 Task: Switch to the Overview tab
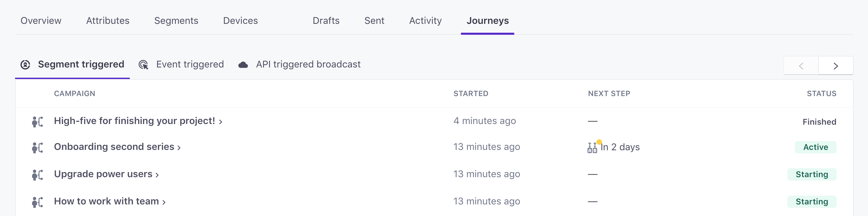point(41,21)
